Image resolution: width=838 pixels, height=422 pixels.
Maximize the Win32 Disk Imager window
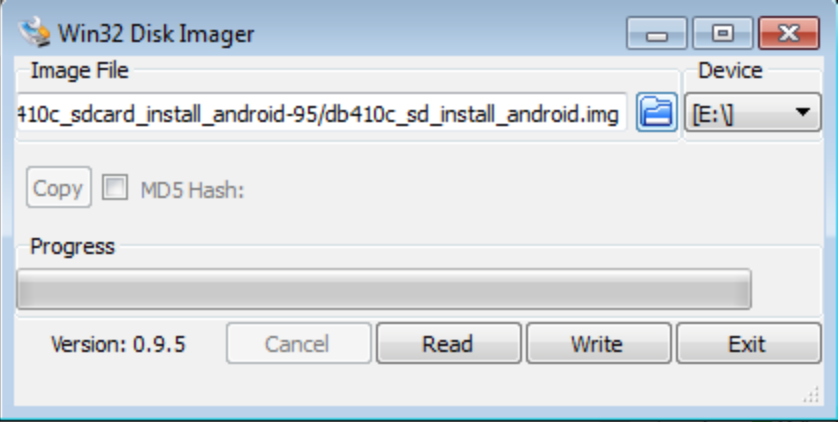point(723,34)
